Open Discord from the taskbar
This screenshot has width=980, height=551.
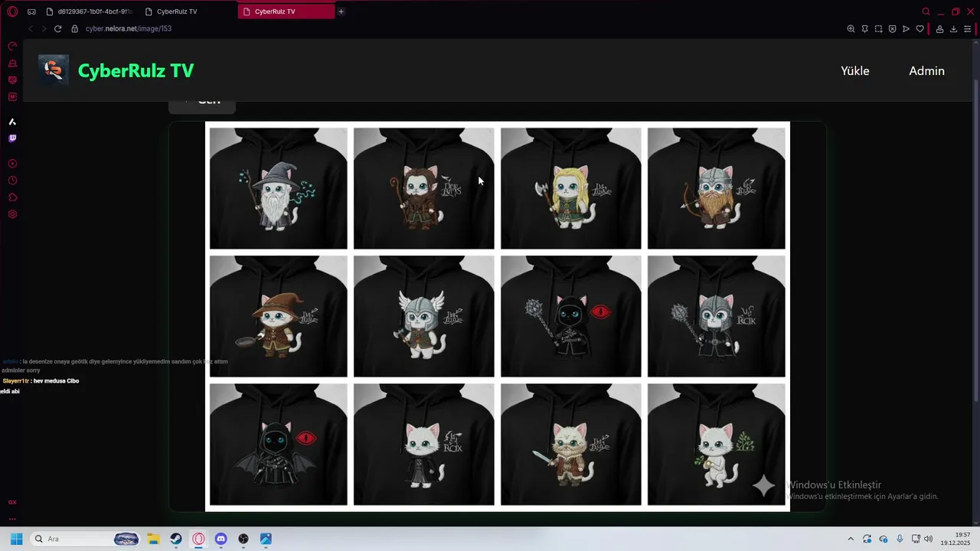(x=221, y=539)
